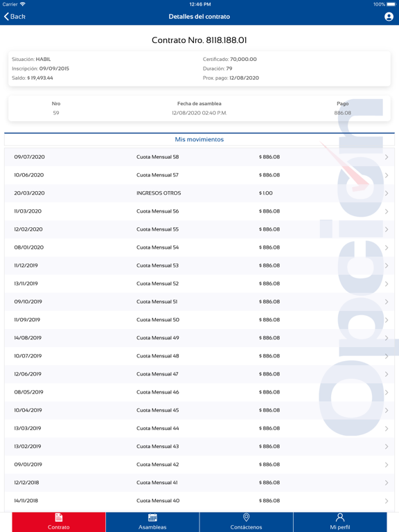The width and height of the screenshot is (399, 532).
Task: Expand chevron for Cuota Mensual 53 row
Action: [387, 266]
